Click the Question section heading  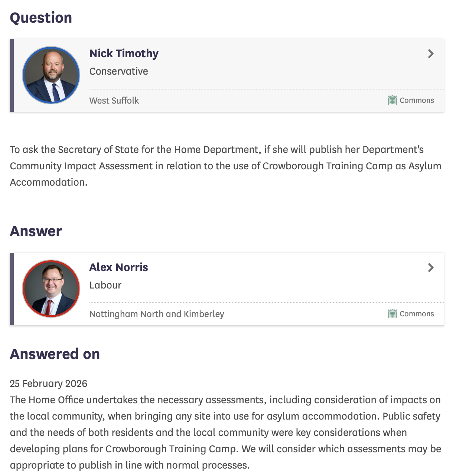pos(41,18)
